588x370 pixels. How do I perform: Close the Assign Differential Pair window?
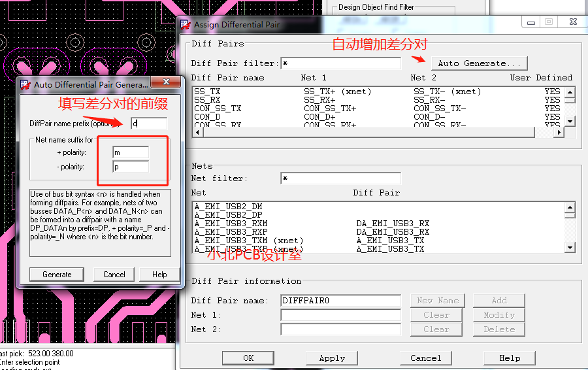[573, 22]
